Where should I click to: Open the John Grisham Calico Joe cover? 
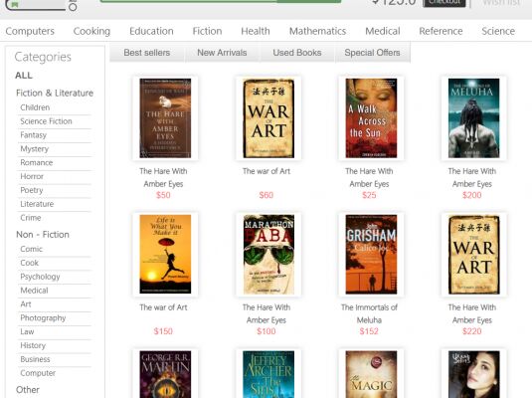pos(371,255)
